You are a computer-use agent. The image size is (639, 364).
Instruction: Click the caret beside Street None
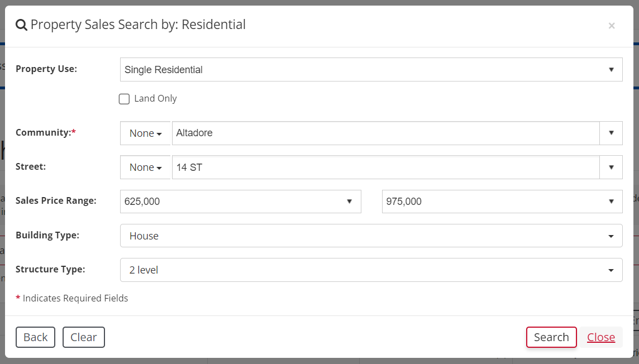click(x=159, y=168)
